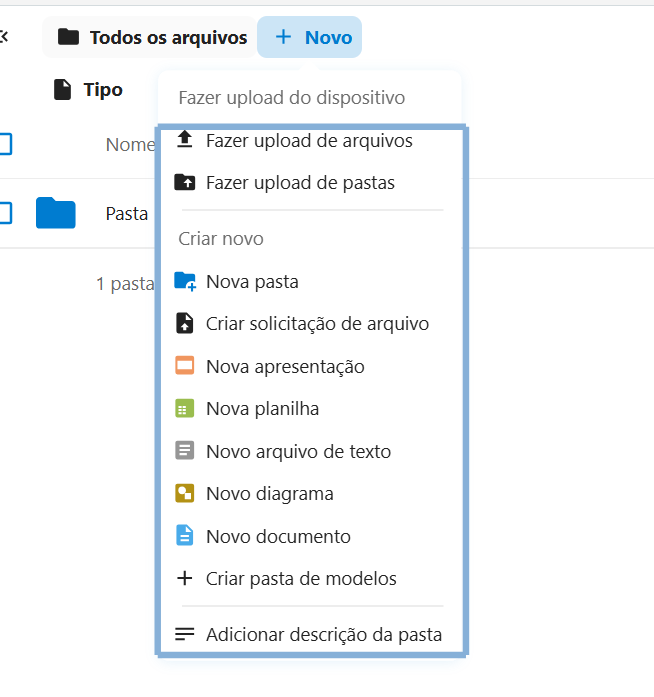Toggle the select-all checkbox in header
Screen dimensions: 654x697
pos(4,144)
